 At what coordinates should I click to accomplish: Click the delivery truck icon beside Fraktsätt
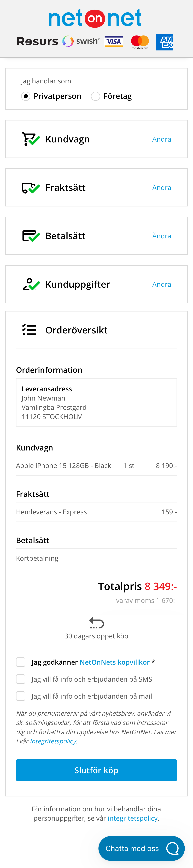coord(30,187)
